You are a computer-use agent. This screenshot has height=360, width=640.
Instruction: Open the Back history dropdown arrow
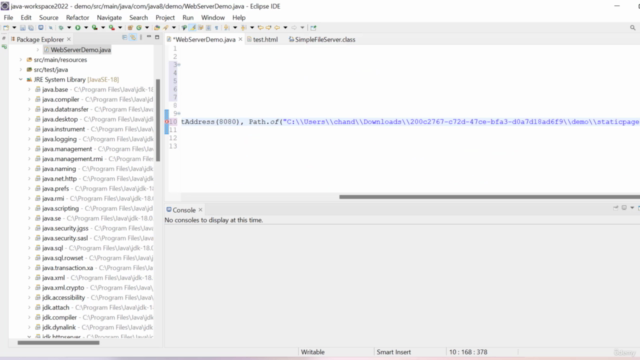tap(285, 28)
